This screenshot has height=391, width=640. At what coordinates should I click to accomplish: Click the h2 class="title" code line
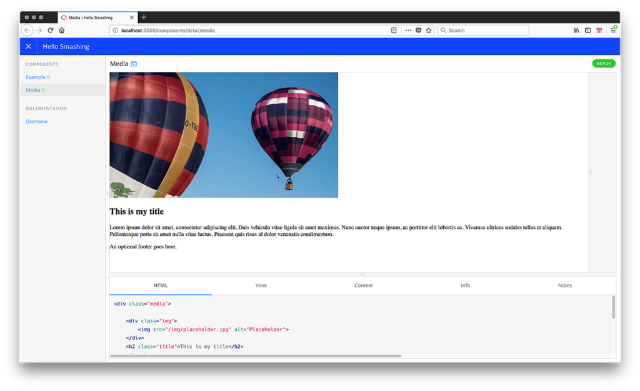coord(184,347)
